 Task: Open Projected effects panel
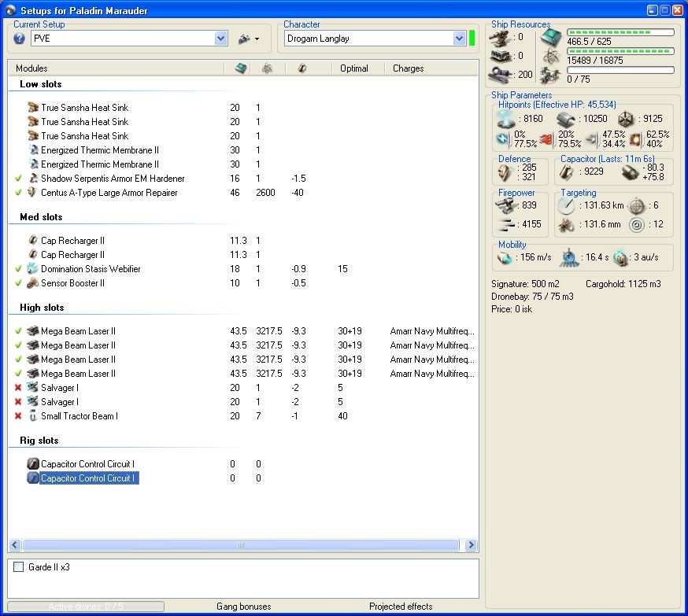(x=401, y=607)
